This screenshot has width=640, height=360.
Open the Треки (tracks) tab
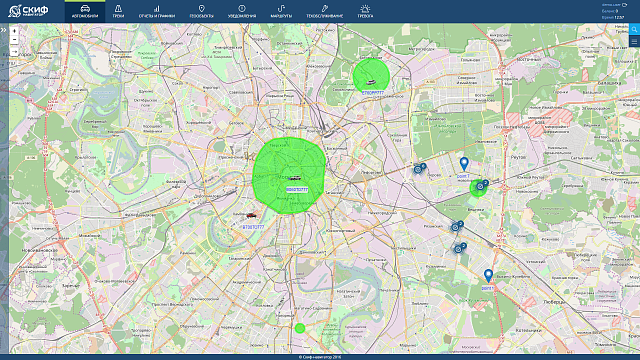118,11
